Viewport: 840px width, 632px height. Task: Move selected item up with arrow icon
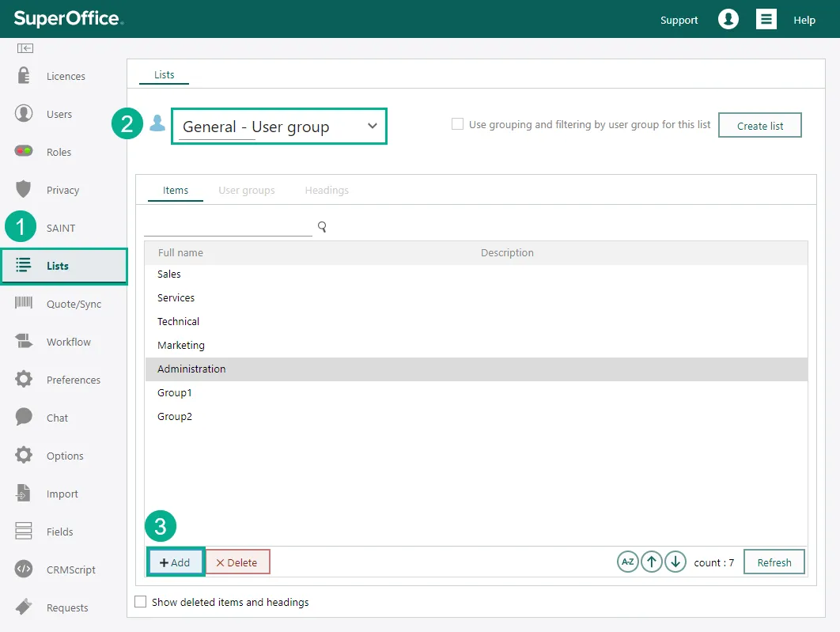651,562
